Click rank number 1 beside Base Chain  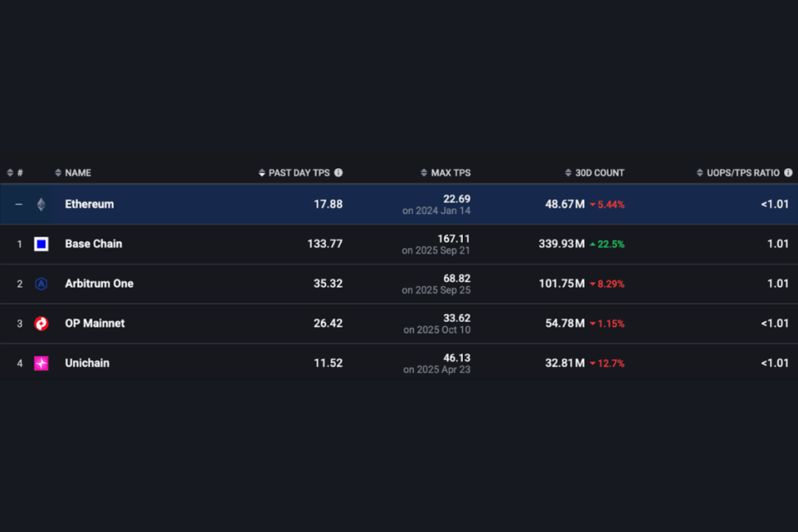tap(19, 244)
